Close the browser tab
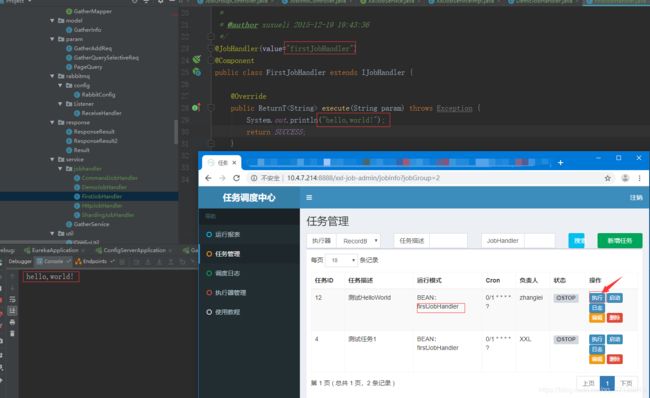This screenshot has width=650, height=398. 234,163
